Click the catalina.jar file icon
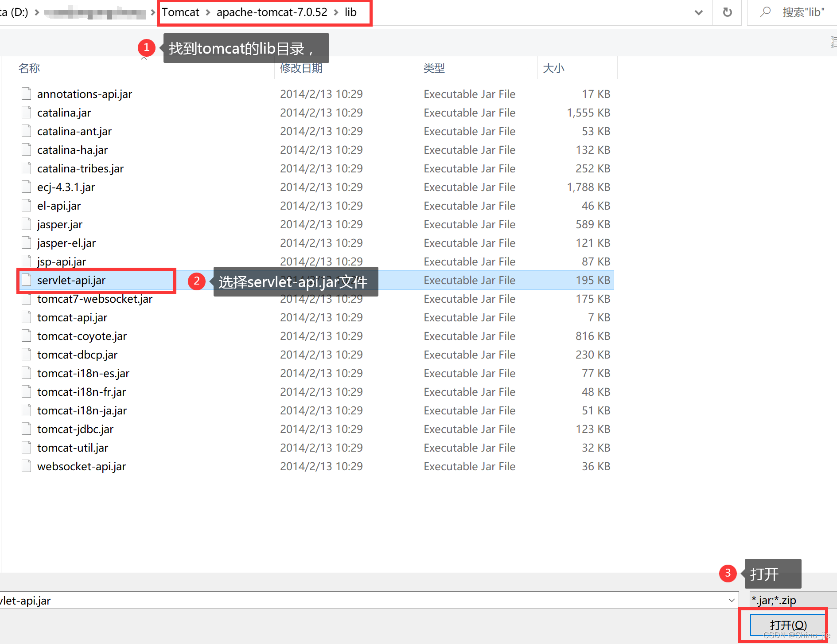The height and width of the screenshot is (644, 837). pos(26,112)
